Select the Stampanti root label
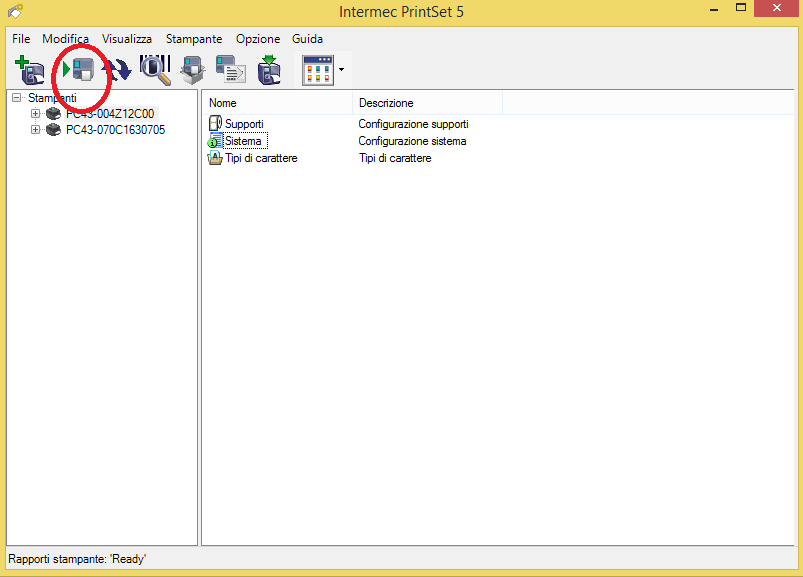803x577 pixels. point(52,98)
